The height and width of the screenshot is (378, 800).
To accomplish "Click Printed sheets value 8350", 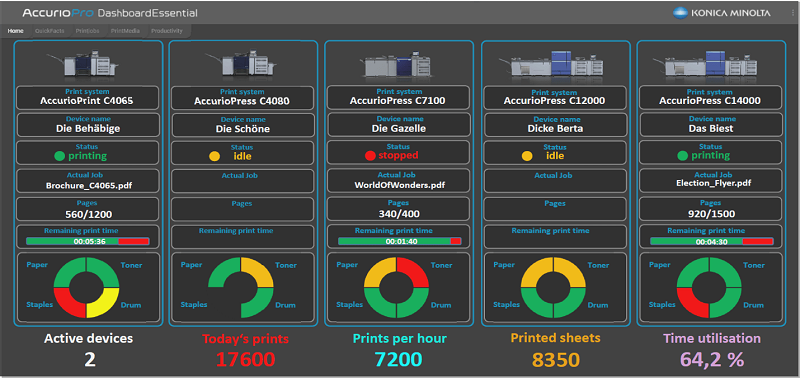I will pos(556,360).
